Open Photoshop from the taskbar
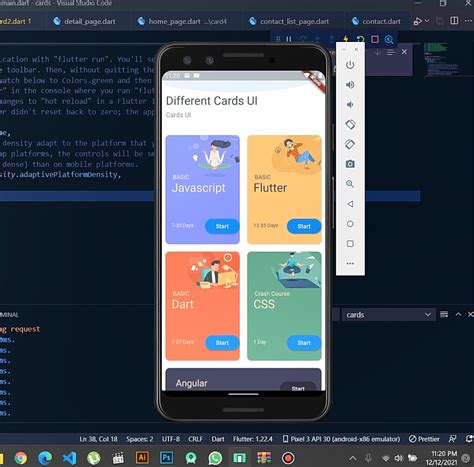Viewport: 474px width, 467px height. [166, 458]
